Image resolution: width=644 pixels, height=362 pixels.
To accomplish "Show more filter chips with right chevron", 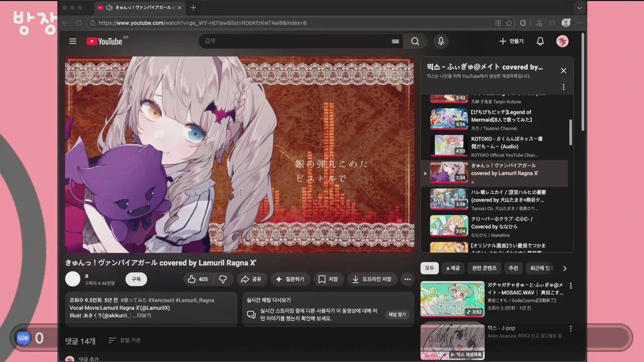I will point(565,268).
